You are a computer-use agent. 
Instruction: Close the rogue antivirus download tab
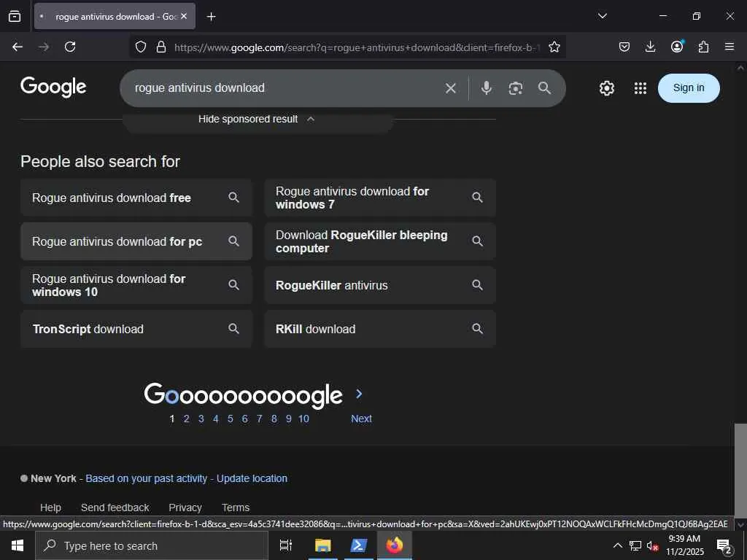(184, 16)
